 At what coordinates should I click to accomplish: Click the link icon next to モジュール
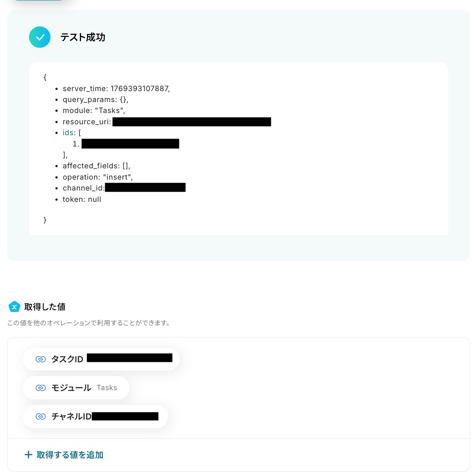(x=41, y=388)
